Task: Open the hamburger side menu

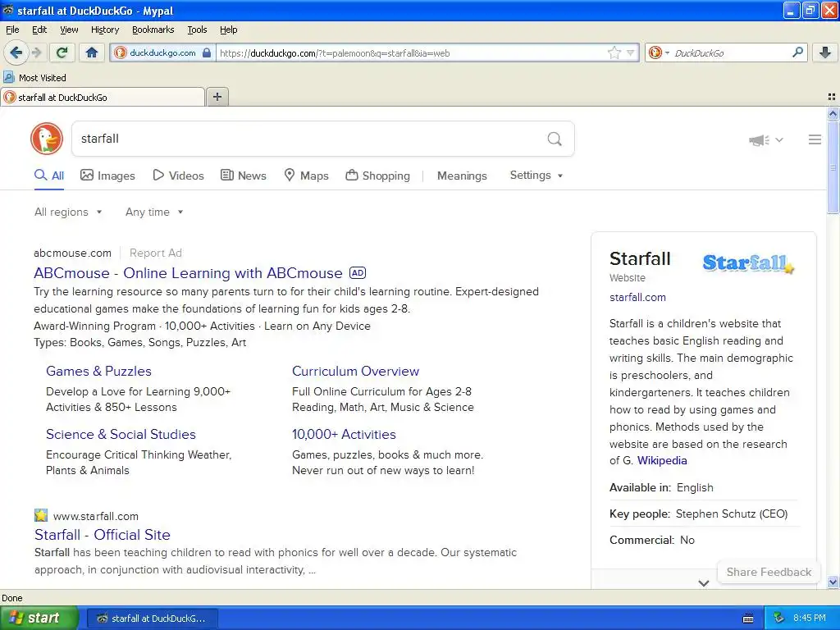Action: tap(815, 139)
